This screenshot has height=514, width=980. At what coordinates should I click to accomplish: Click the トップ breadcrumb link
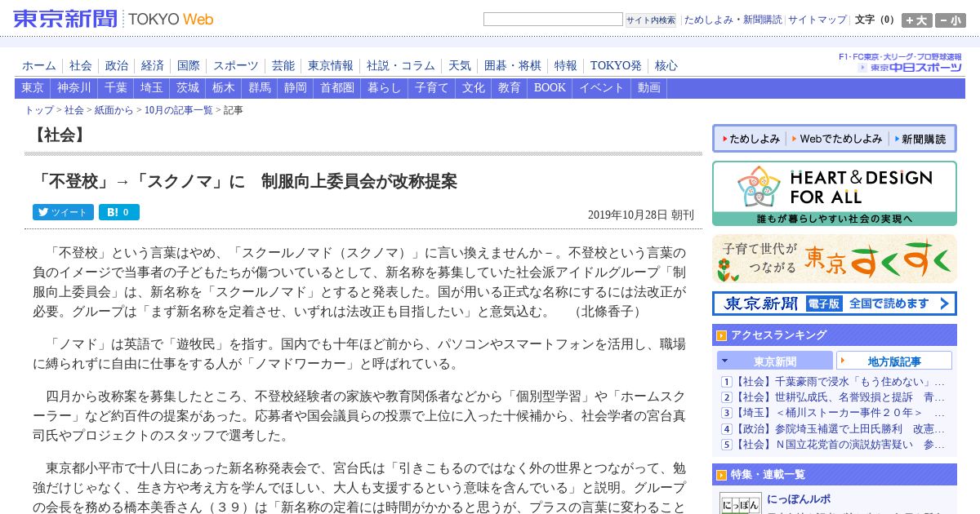(x=39, y=110)
